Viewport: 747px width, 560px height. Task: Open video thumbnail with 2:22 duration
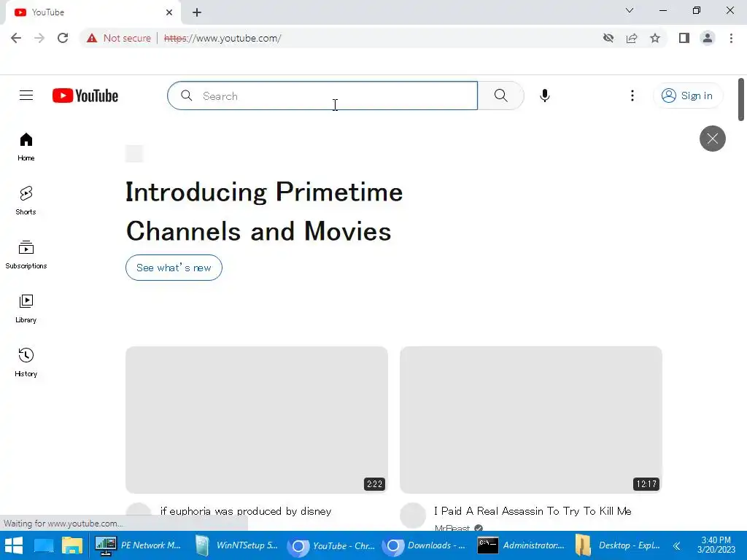click(257, 420)
